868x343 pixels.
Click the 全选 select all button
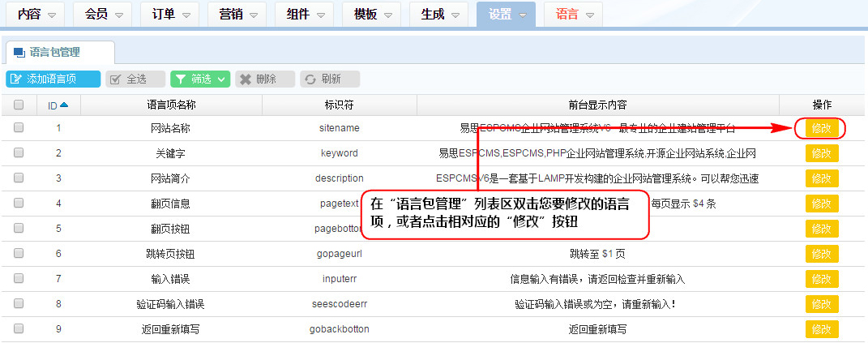[x=135, y=79]
